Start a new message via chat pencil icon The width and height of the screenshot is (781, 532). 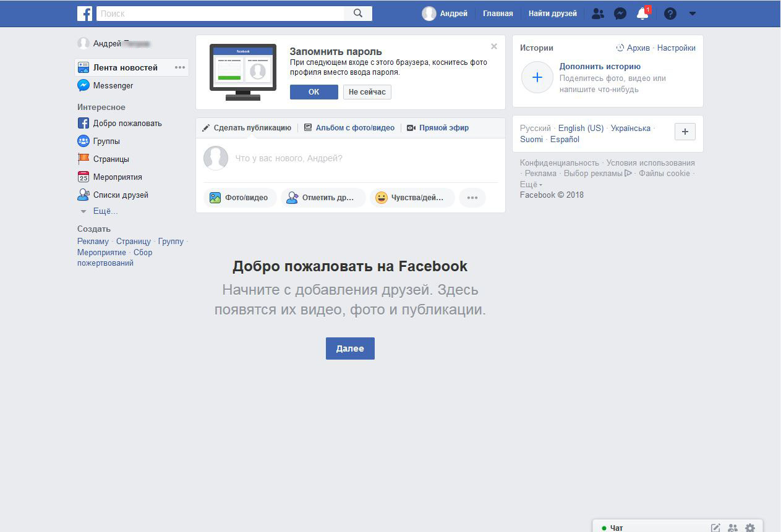click(715, 527)
